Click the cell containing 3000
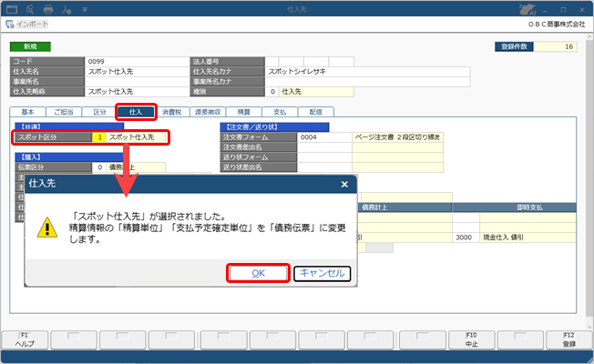 [x=466, y=238]
